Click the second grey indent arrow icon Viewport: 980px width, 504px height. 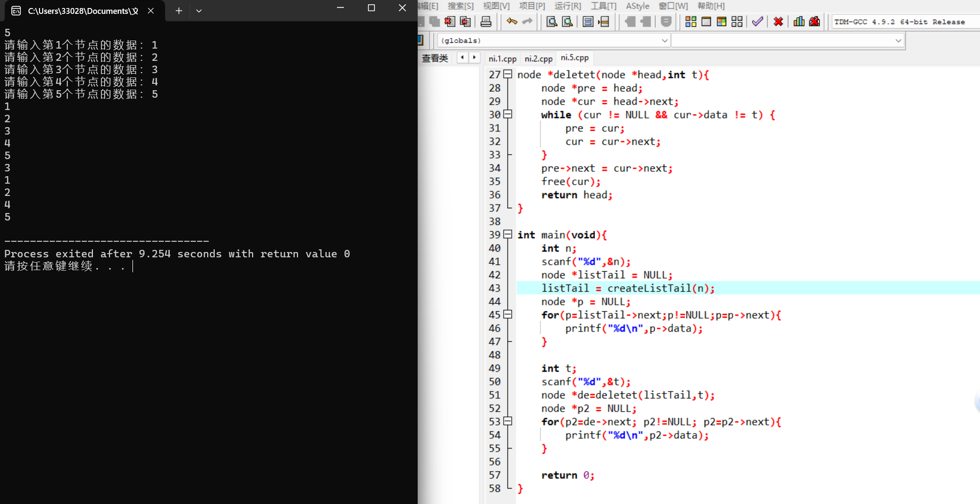pyautogui.click(x=646, y=21)
